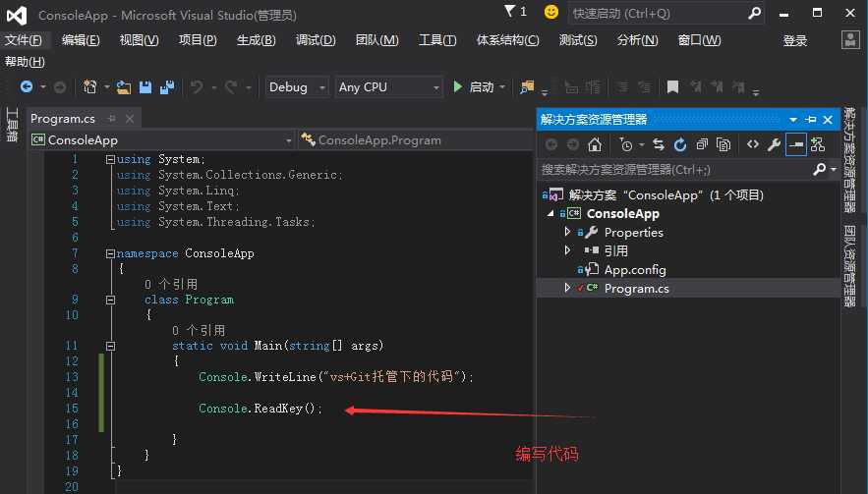Click the Undo arrow in the toolbar
Viewport: 868px width, 494px height.
click(197, 86)
